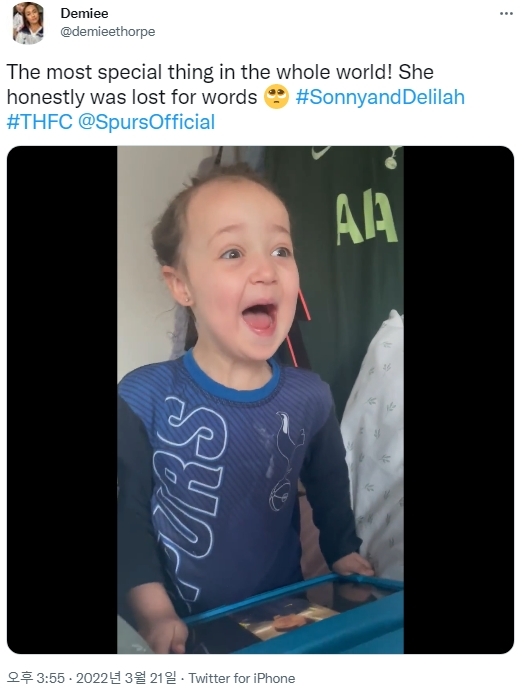525x694 pixels.
Task: Open the #THFC hashtag
Action: click(39, 122)
